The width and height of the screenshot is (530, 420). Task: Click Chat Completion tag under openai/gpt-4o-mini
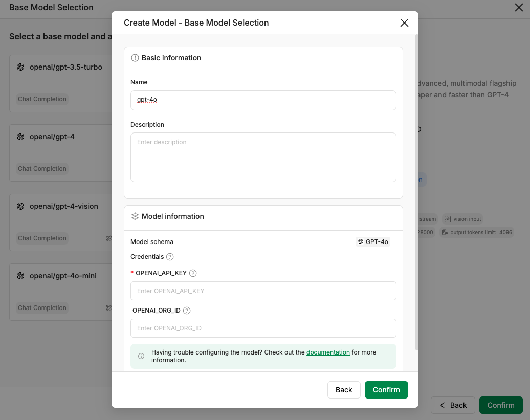pos(42,308)
